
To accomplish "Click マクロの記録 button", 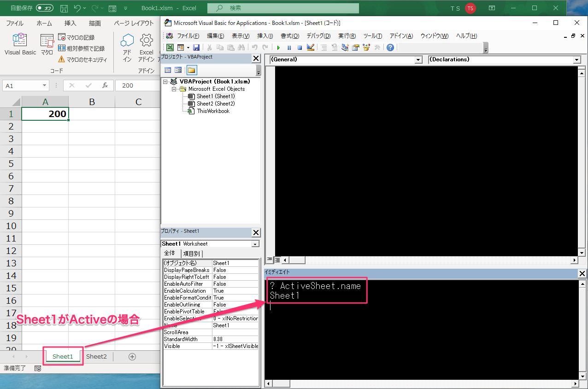I will click(x=77, y=37).
